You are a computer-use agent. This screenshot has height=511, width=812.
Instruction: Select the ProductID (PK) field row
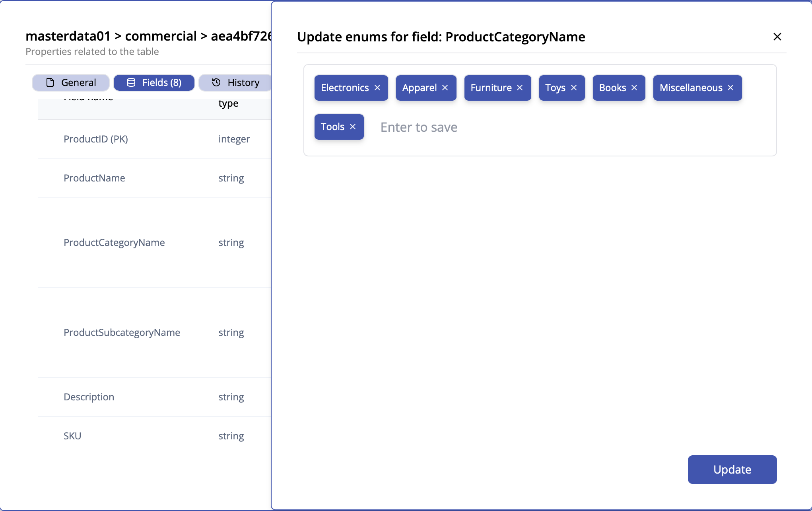(x=96, y=139)
